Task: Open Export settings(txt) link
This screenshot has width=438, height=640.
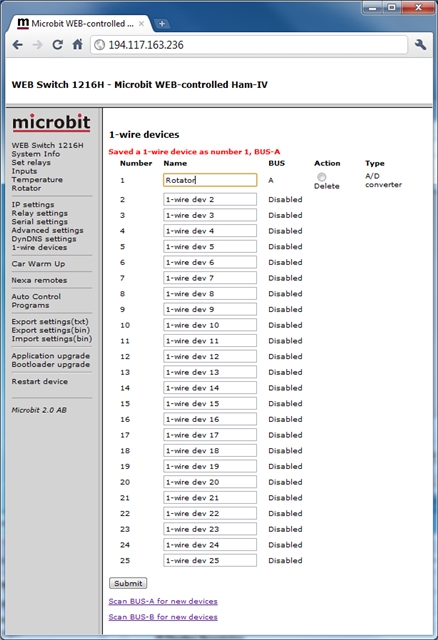Action: tap(50, 321)
